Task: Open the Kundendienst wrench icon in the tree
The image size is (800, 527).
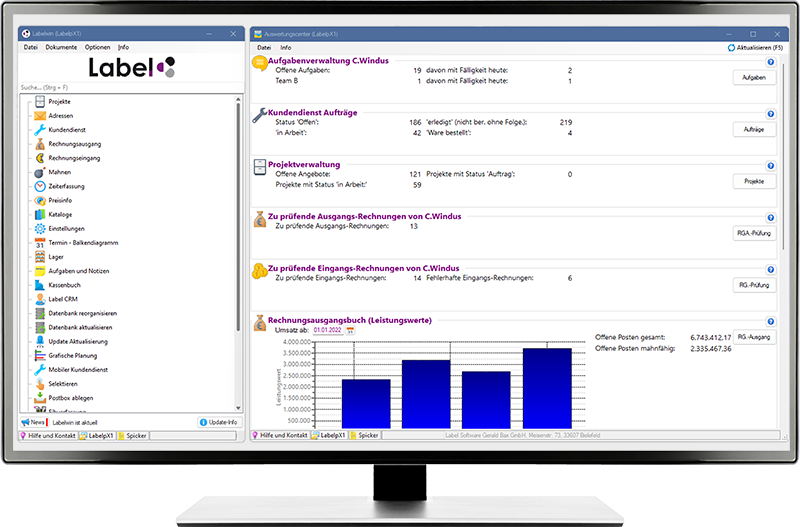Action: [x=40, y=130]
